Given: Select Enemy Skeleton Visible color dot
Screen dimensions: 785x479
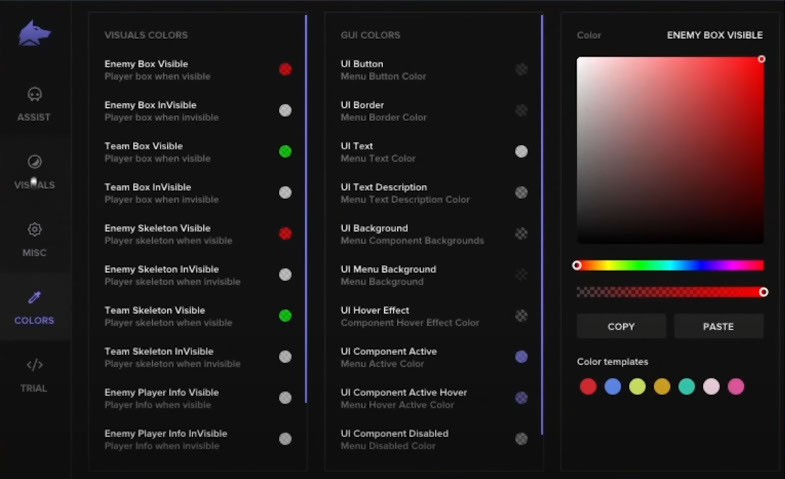Looking at the screenshot, I should [x=285, y=233].
